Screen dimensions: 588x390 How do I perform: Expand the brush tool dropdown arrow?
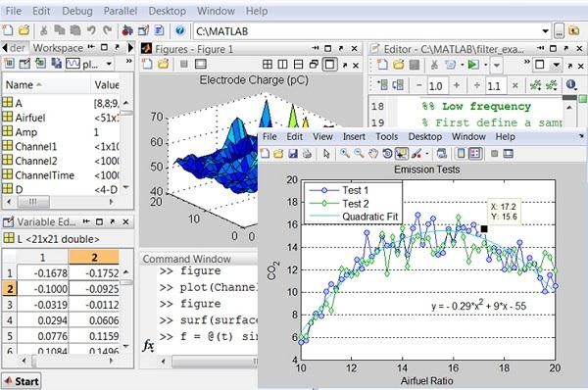(x=426, y=154)
